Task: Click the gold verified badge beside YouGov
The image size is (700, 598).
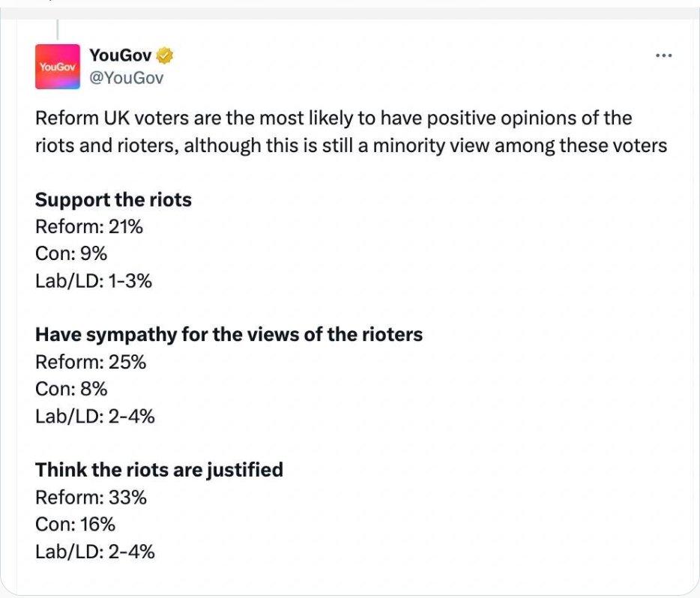Action: click(x=165, y=55)
